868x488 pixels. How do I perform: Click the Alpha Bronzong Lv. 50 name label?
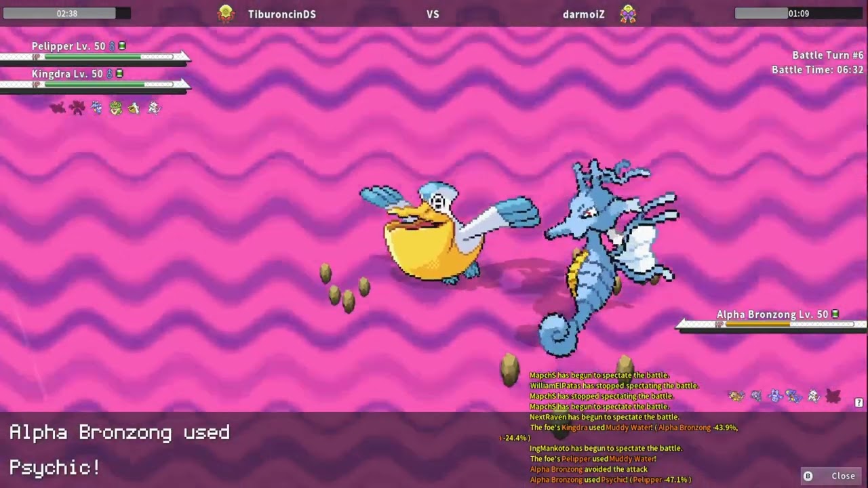[773, 314]
